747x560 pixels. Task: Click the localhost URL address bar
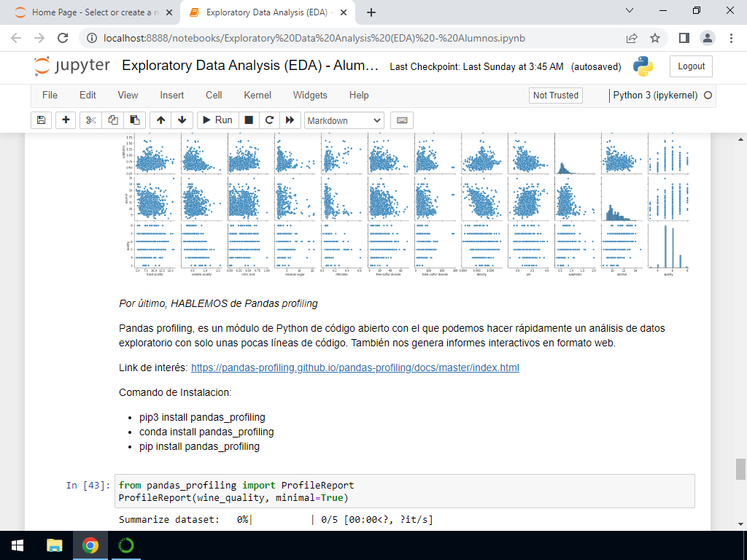314,38
